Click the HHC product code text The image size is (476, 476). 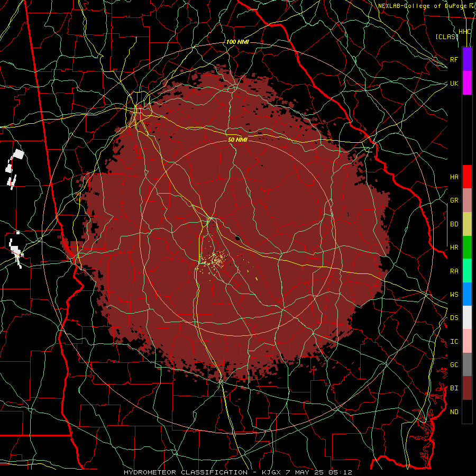[464, 32]
